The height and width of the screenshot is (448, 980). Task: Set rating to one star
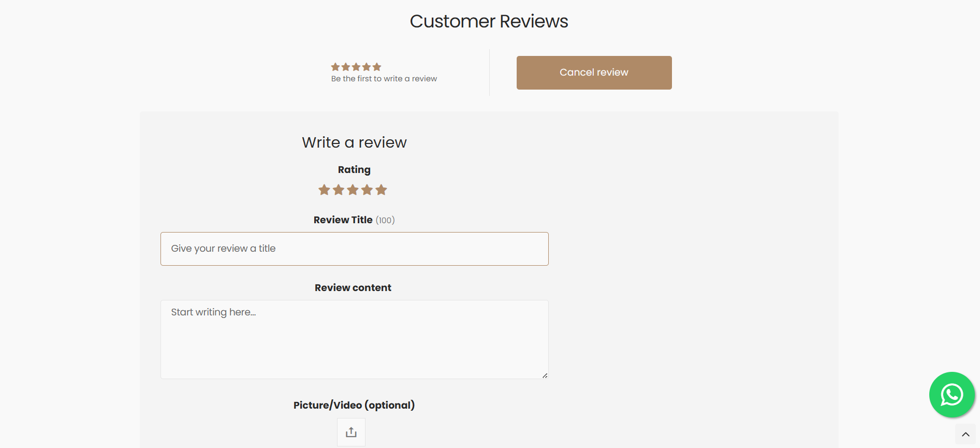(324, 190)
